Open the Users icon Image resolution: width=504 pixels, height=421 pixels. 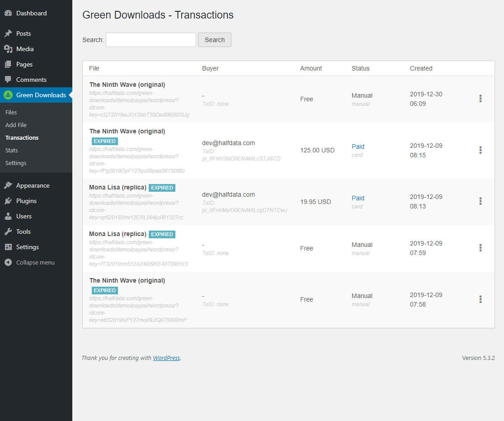(x=9, y=216)
